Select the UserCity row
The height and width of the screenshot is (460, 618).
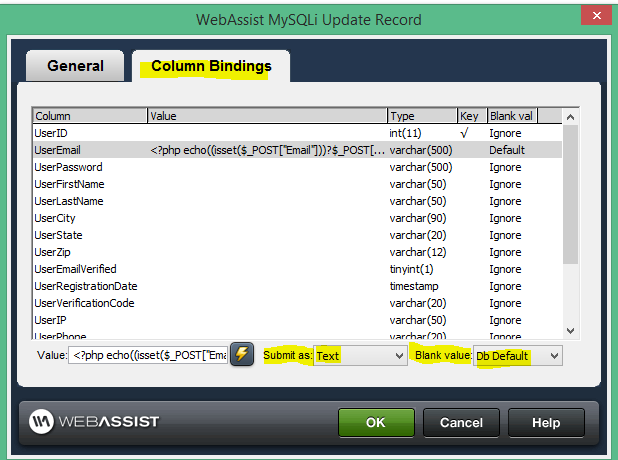point(297,218)
